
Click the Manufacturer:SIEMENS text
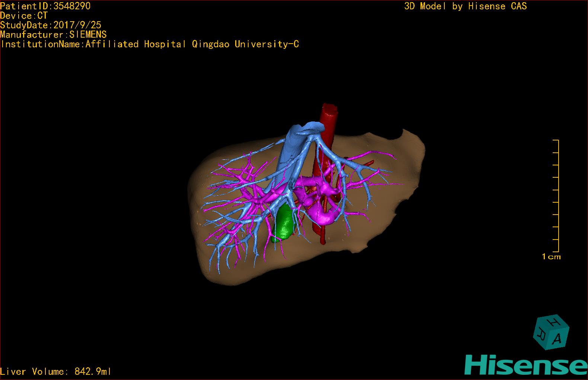[53, 35]
